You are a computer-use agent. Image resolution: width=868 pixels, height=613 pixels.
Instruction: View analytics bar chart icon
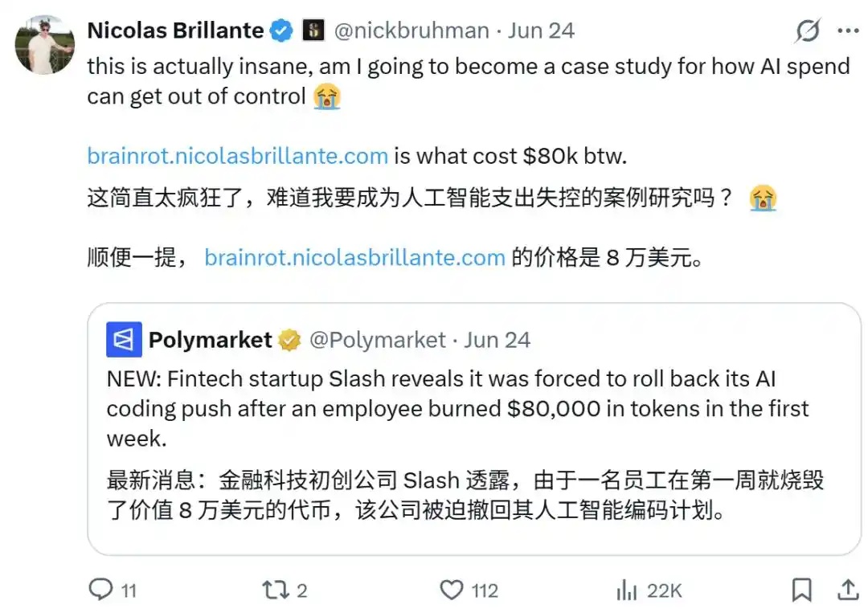pyautogui.click(x=627, y=590)
